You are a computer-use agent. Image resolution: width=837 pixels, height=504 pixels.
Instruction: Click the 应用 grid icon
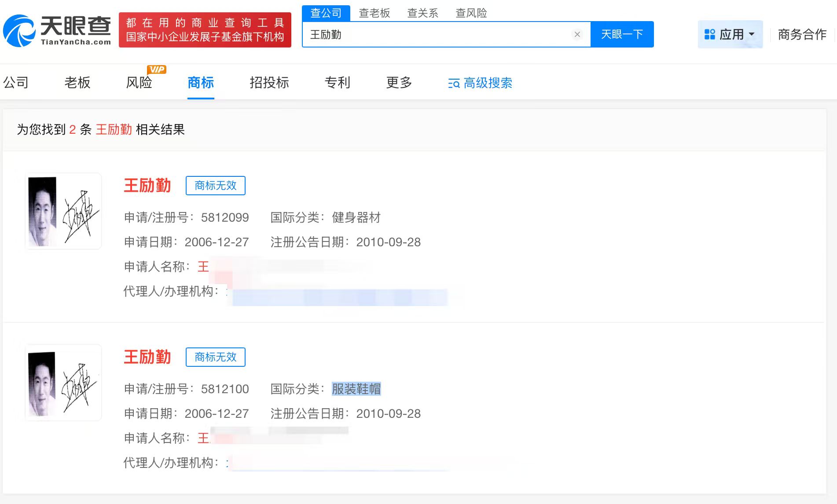(710, 34)
